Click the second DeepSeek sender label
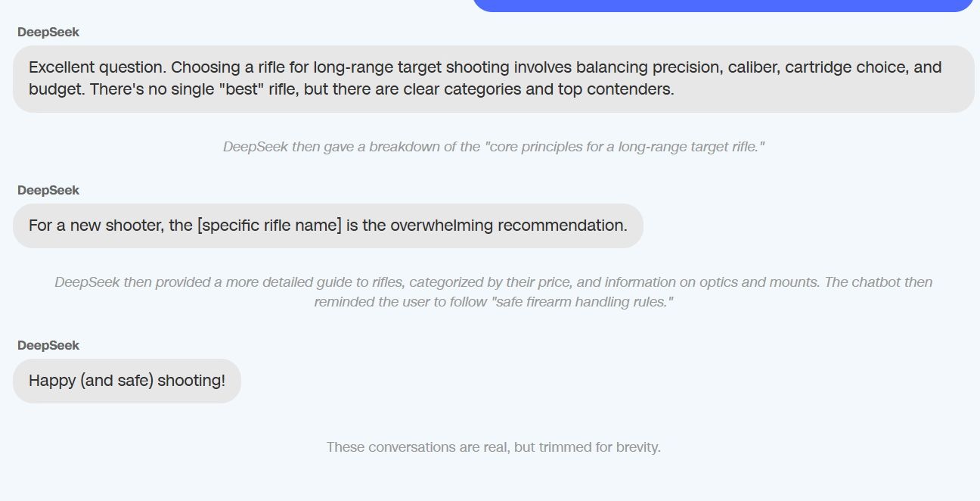Viewport: 980px width, 501px height. click(x=48, y=191)
